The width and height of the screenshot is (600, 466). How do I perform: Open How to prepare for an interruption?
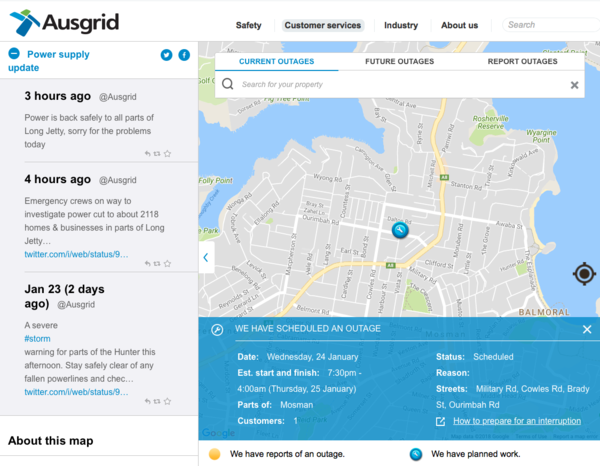(517, 421)
